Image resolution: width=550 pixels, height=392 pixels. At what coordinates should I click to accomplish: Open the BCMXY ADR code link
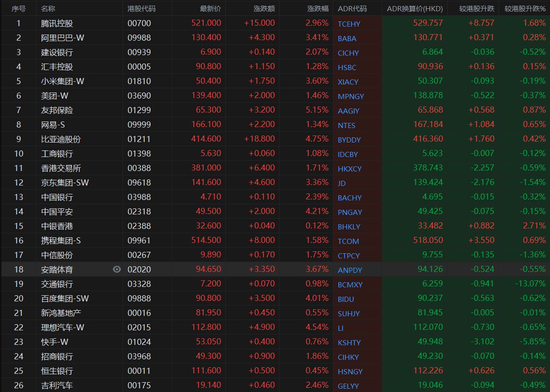point(350,285)
